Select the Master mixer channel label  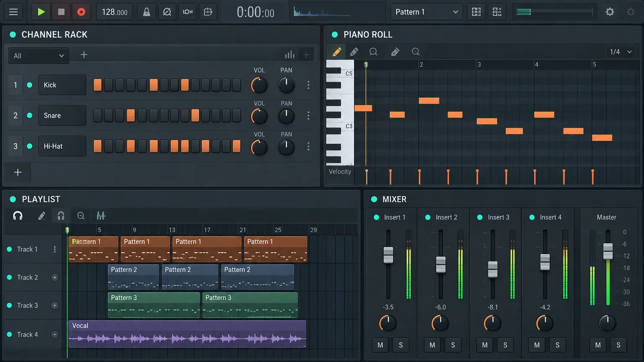click(x=606, y=217)
